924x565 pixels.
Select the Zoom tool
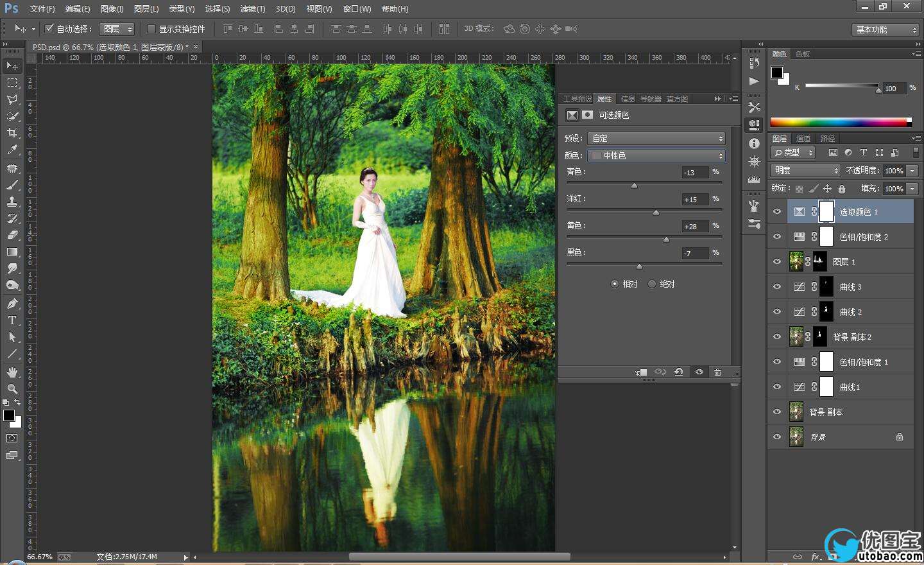(x=12, y=389)
